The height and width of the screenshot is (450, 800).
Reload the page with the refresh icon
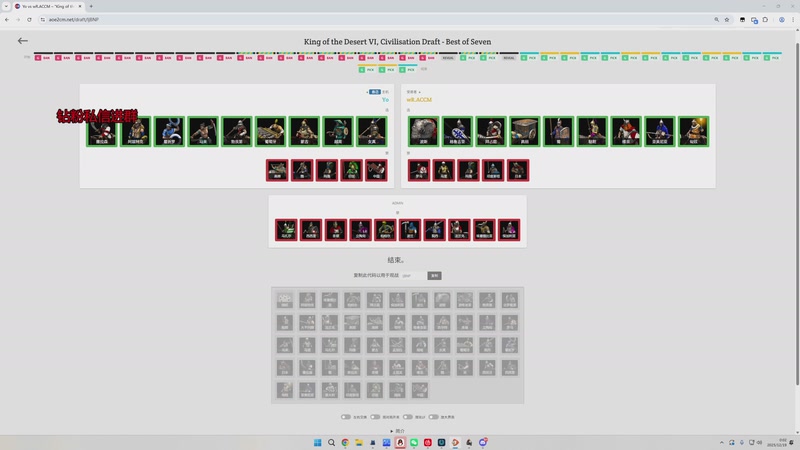pos(29,19)
